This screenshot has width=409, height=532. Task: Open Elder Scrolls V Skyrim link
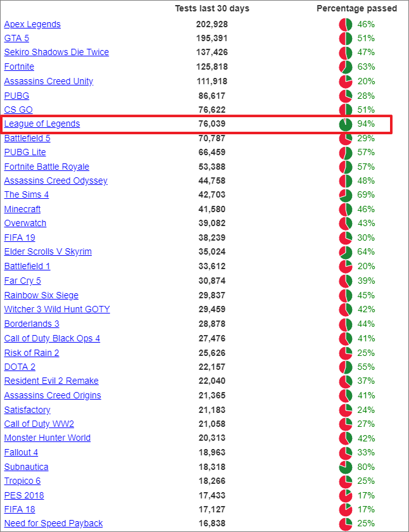pyautogui.click(x=48, y=252)
